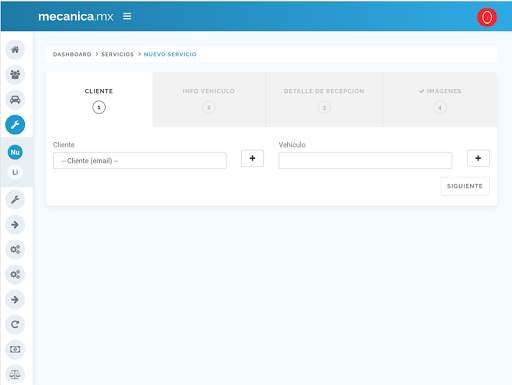Select the active wrench services icon
512x385 pixels.
(15, 125)
